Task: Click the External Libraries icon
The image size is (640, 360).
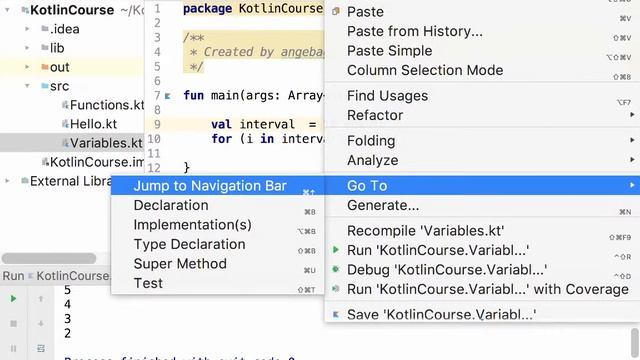Action: (x=25, y=181)
